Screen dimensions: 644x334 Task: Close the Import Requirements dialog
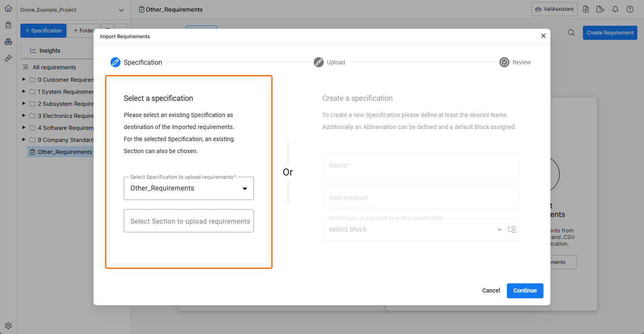543,36
